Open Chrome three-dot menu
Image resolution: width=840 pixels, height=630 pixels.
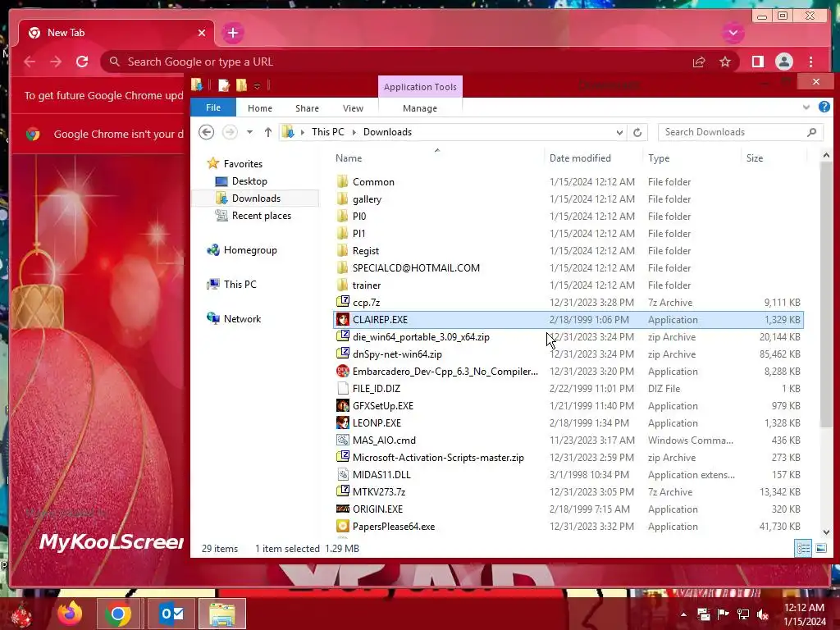pyautogui.click(x=810, y=62)
